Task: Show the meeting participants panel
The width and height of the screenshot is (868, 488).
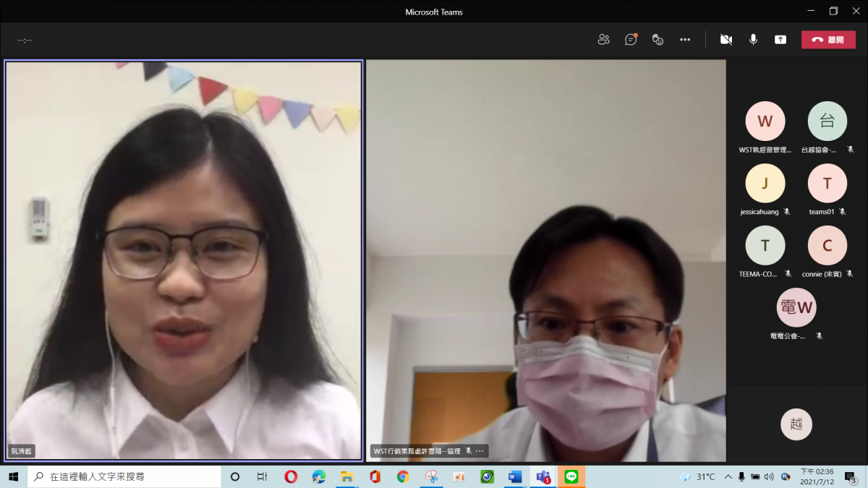Action: [x=603, y=40]
